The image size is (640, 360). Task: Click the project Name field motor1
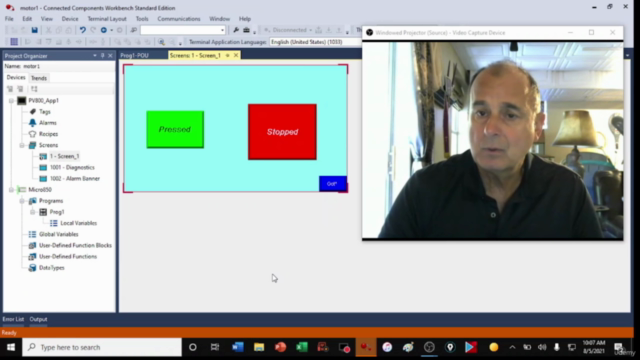[59, 66]
